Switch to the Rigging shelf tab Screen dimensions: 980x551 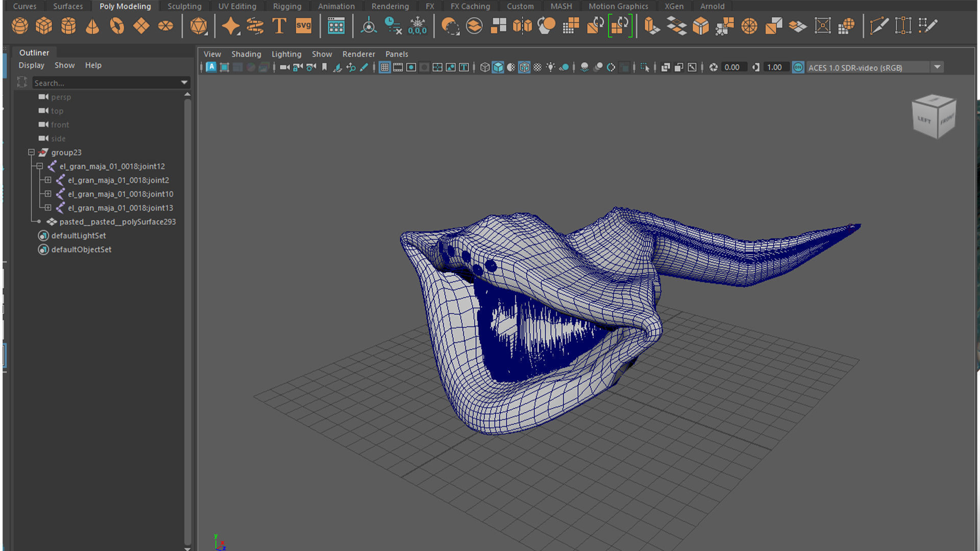coord(287,6)
